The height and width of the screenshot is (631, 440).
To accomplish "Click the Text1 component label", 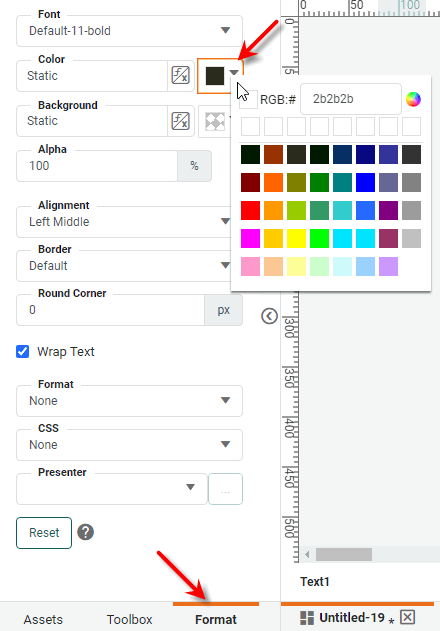I will (315, 581).
